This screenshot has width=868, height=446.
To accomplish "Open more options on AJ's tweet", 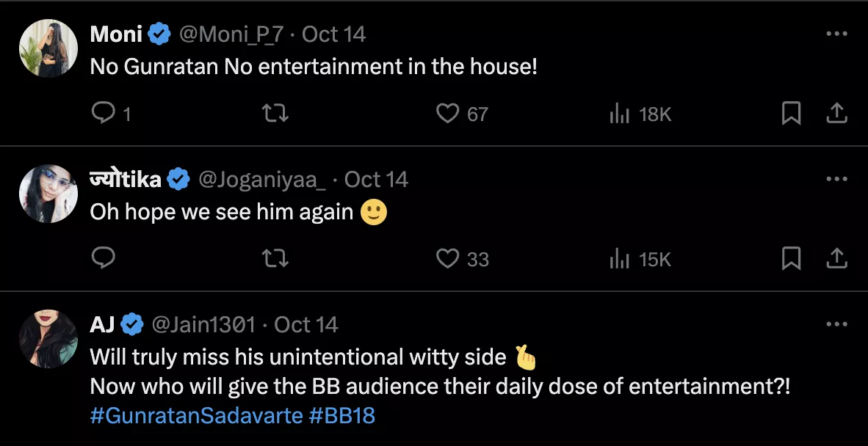I will click(837, 324).
